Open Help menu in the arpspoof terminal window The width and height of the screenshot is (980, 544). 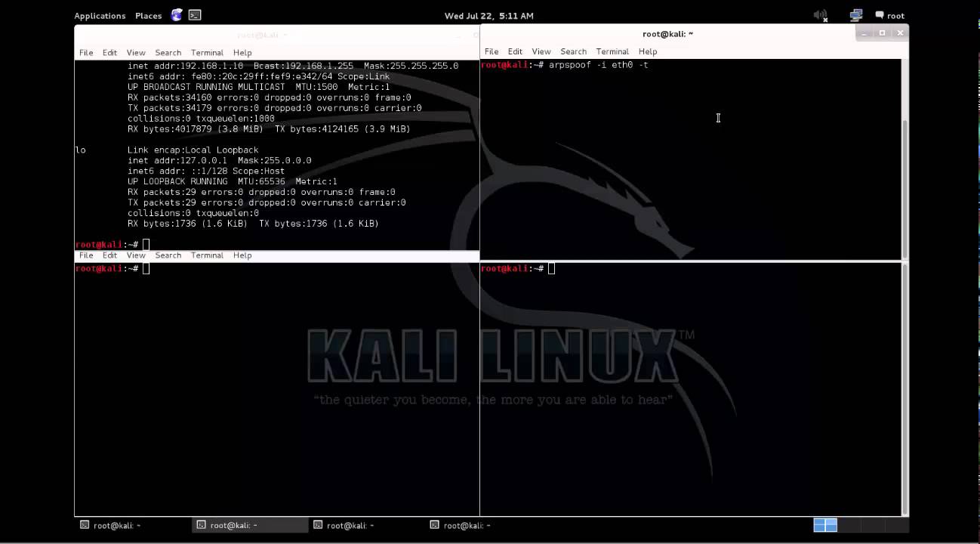(x=648, y=51)
